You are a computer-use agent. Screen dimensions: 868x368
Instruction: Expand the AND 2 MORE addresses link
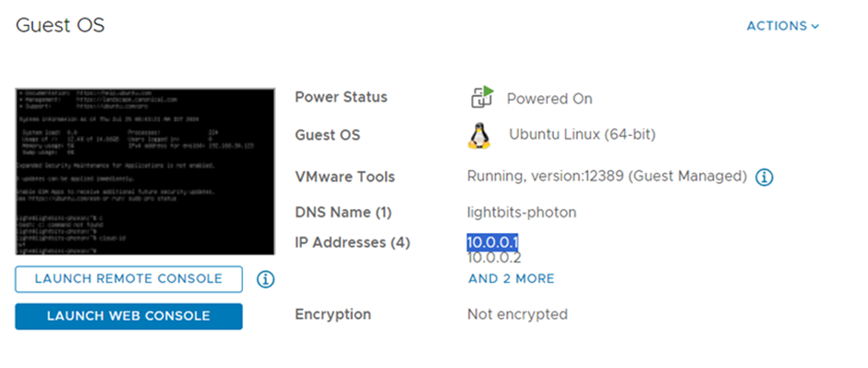[x=511, y=278]
